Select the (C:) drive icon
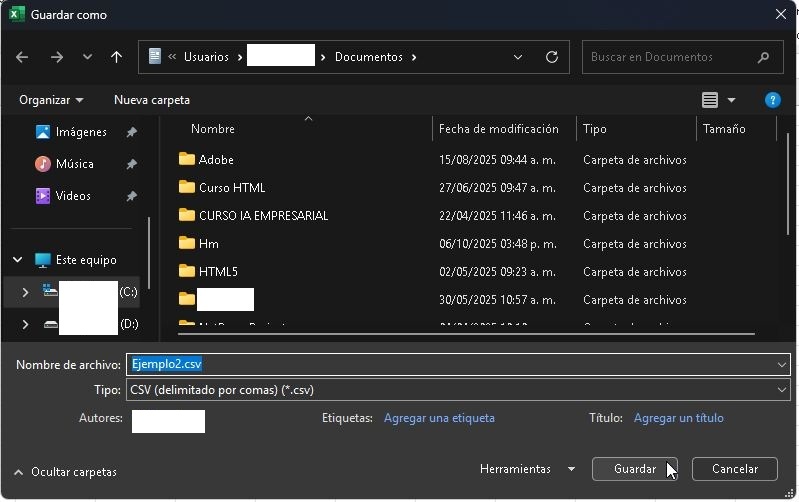Image resolution: width=799 pixels, height=502 pixels. (x=50, y=290)
